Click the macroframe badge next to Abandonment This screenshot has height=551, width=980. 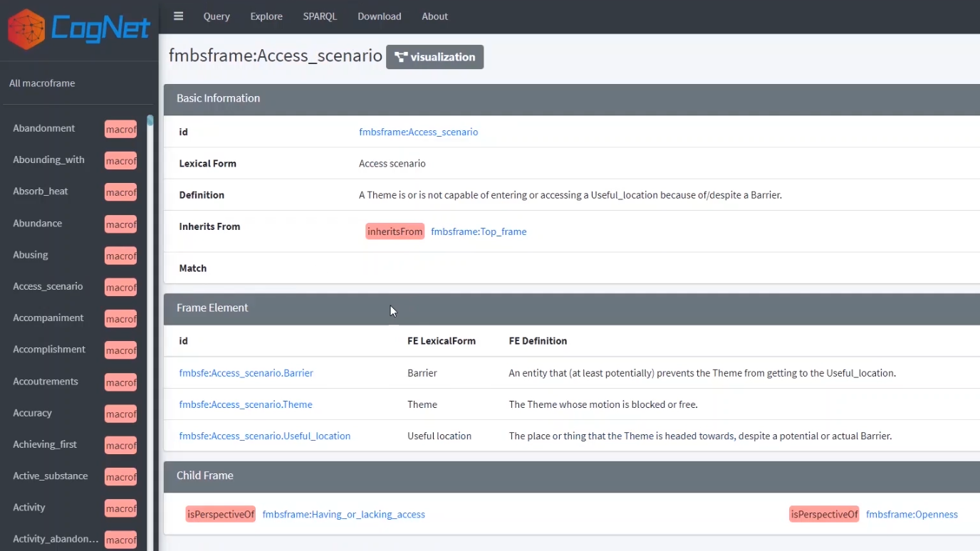[x=120, y=129]
